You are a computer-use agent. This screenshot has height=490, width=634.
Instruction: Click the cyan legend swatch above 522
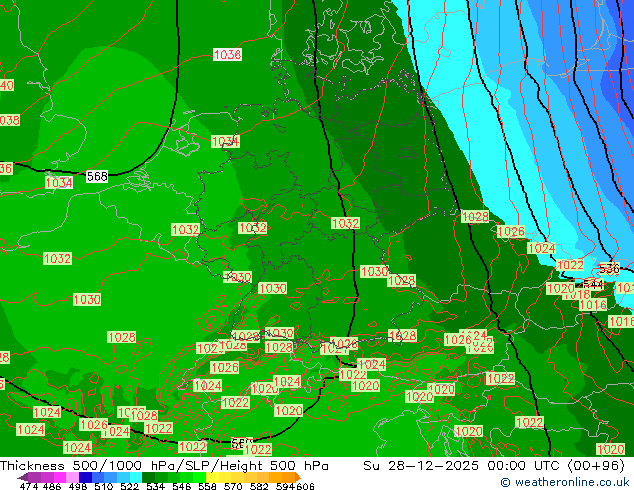tap(136, 477)
